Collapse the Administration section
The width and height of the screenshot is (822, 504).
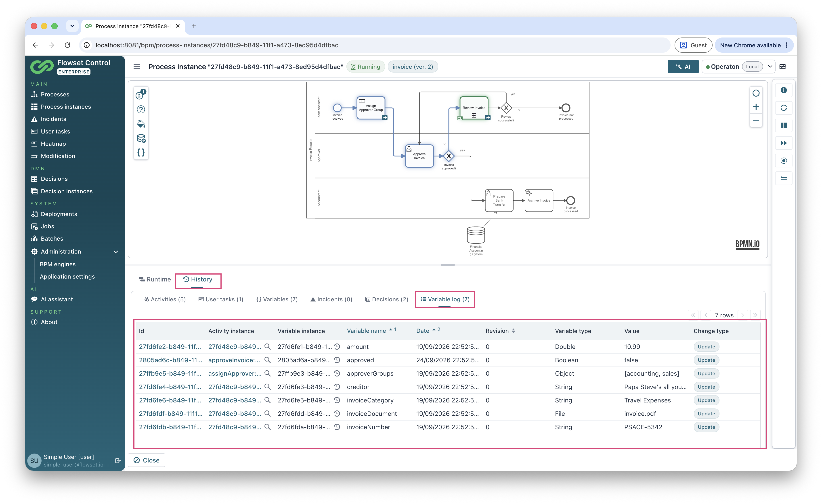coord(116,252)
